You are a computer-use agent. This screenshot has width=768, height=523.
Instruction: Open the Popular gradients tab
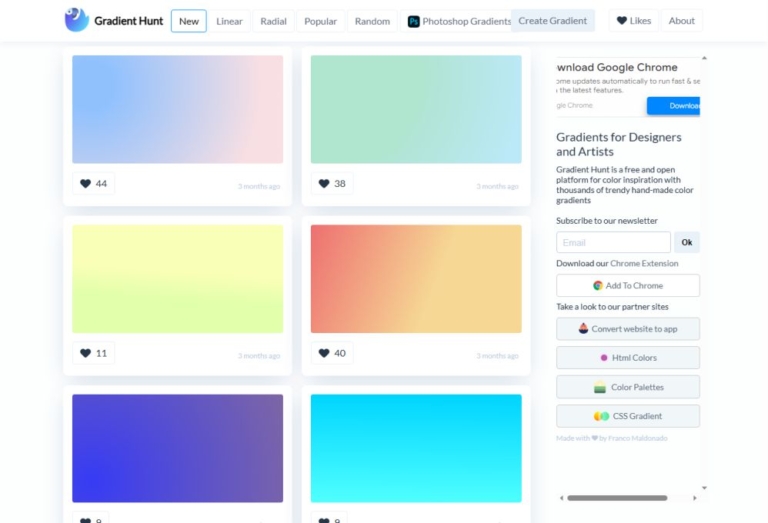[320, 21]
